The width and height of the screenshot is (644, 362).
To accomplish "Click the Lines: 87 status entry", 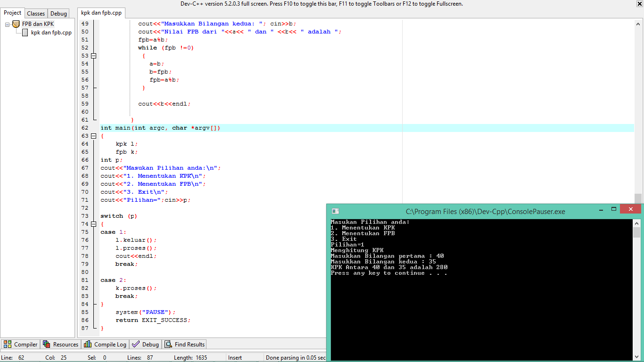I will pyautogui.click(x=140, y=358).
